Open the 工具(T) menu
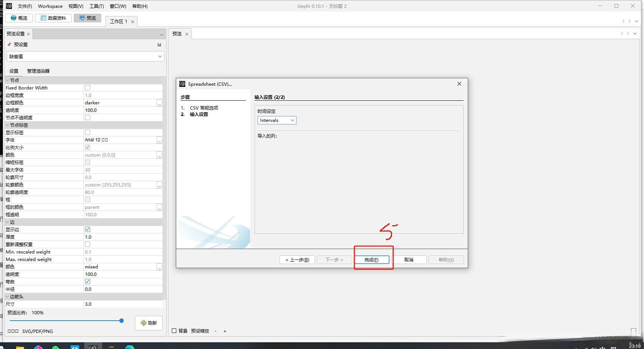Screen dimensions: 644x349 (x=97, y=6)
